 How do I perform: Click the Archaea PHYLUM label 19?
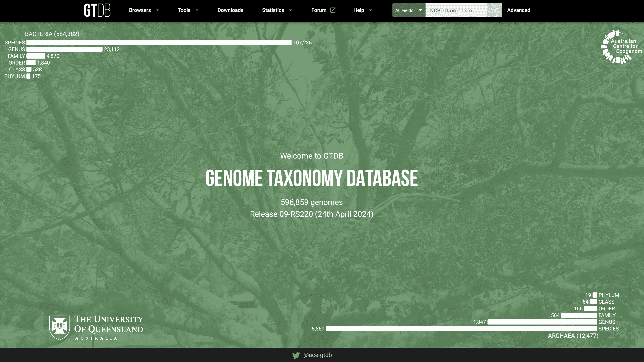point(588,295)
